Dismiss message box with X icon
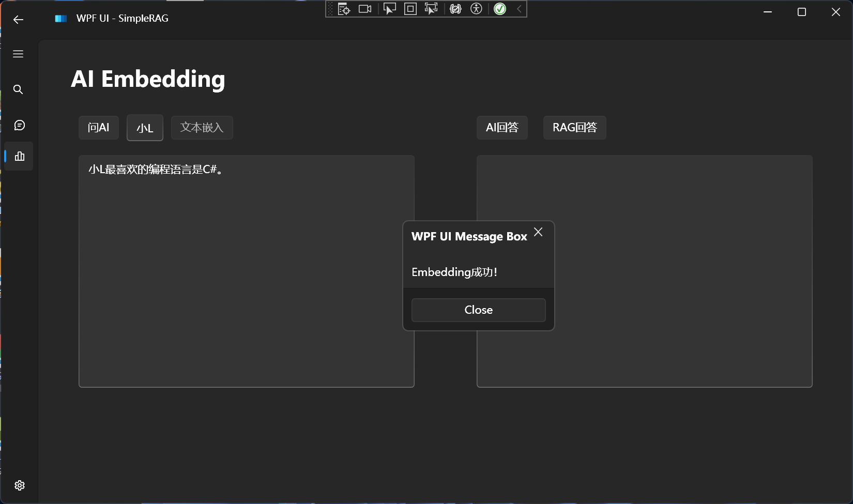Viewport: 853px width, 504px height. [x=538, y=232]
